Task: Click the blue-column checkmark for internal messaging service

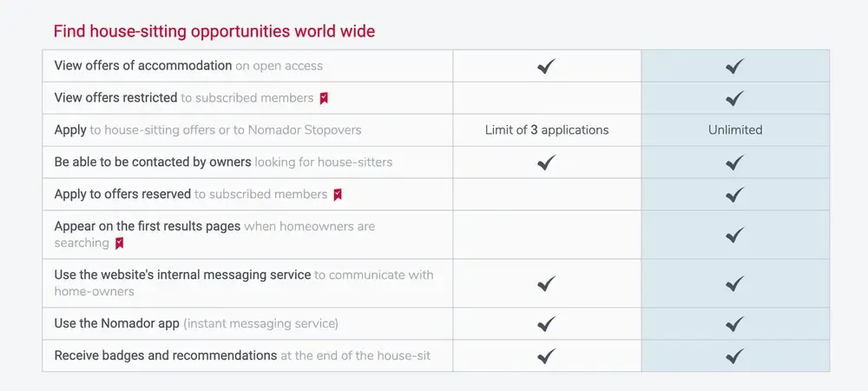Action: tap(735, 283)
